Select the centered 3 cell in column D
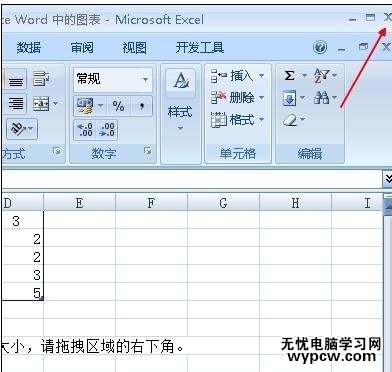This screenshot has height=372, width=392. (23, 220)
